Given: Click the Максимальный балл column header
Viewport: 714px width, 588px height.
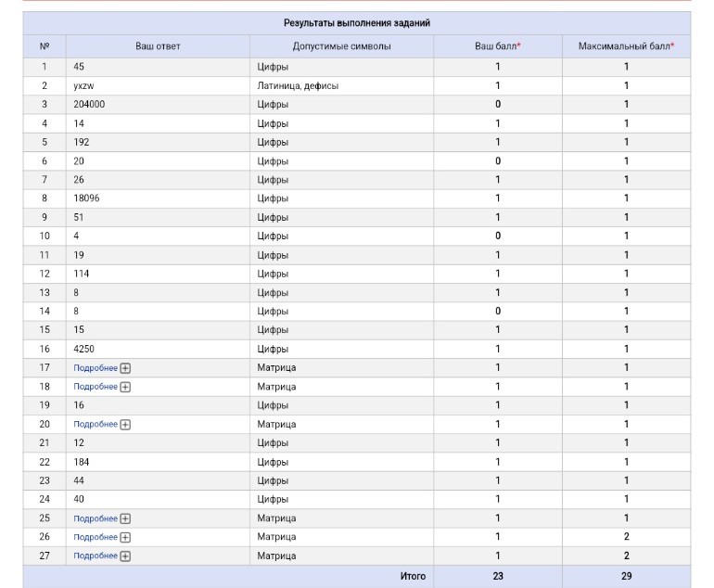Looking at the screenshot, I should (x=626, y=46).
